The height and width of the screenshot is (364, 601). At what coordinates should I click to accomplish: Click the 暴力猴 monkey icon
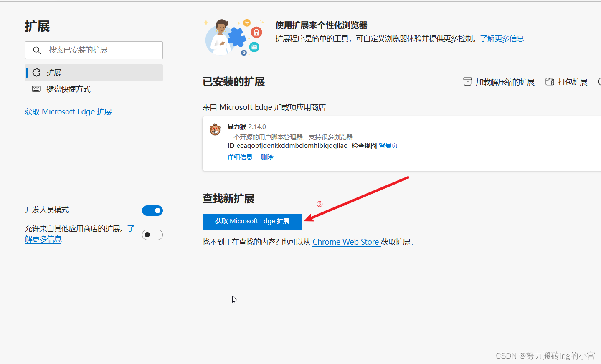(x=215, y=129)
